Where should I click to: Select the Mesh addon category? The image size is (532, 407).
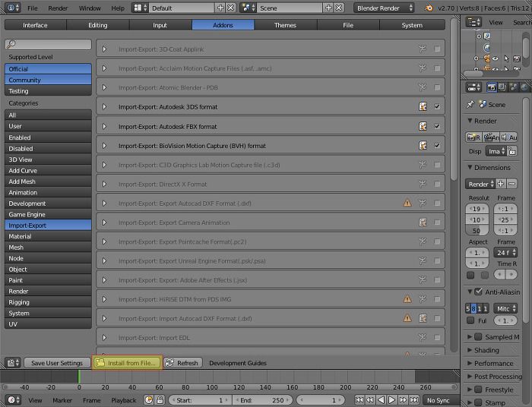point(48,247)
